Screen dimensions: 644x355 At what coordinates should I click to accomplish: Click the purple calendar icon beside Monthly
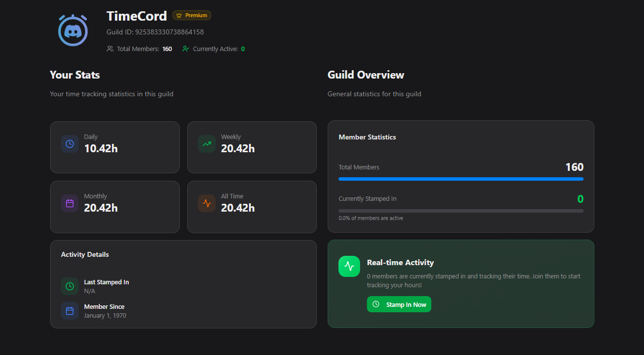pyautogui.click(x=70, y=203)
